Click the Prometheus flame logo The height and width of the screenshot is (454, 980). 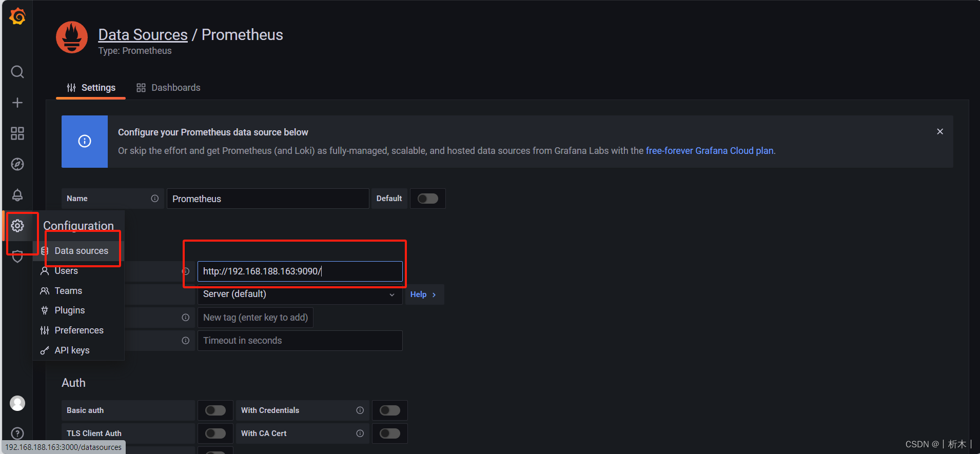click(72, 37)
